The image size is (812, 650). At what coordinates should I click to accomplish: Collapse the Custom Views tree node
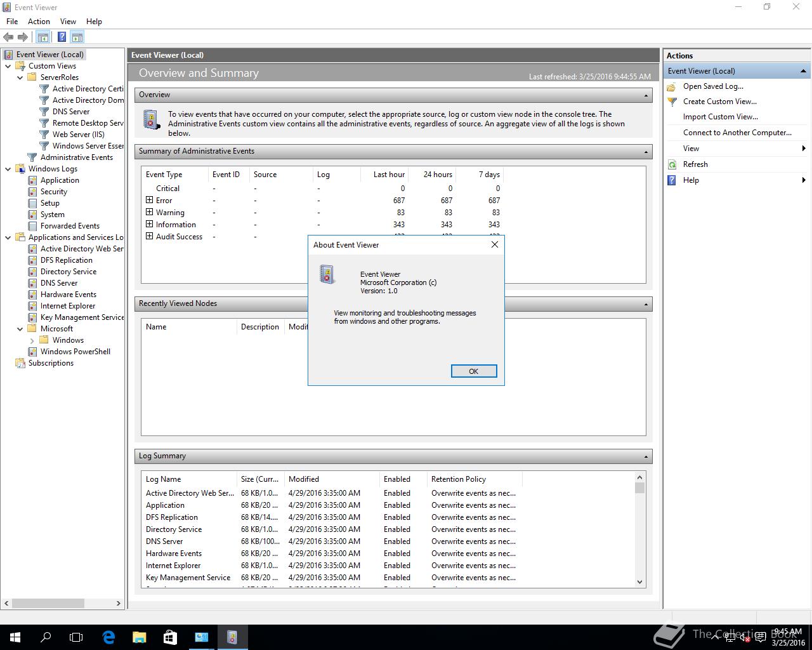point(8,66)
